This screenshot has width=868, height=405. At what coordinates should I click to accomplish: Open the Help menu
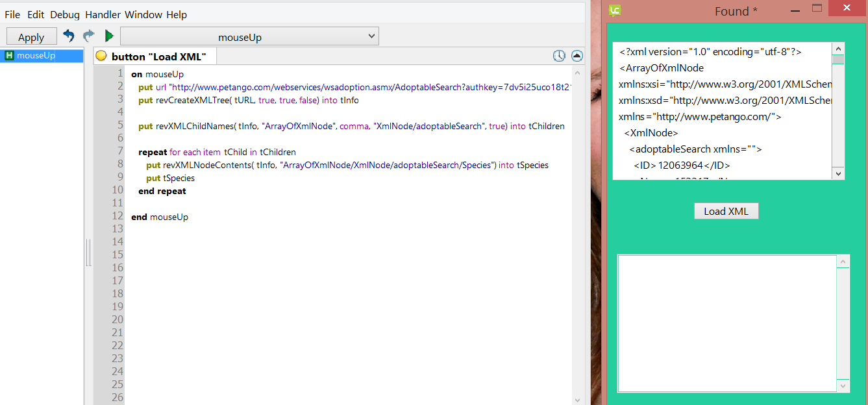pos(176,14)
